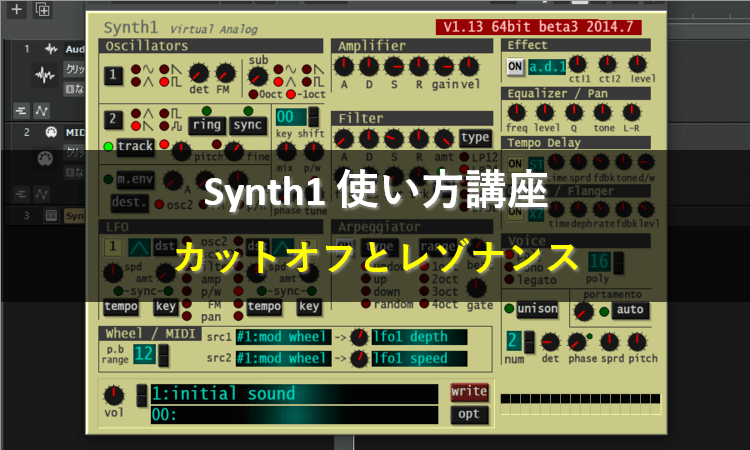Click the master vol knob
This screenshot has height=450, width=750.
click(118, 395)
